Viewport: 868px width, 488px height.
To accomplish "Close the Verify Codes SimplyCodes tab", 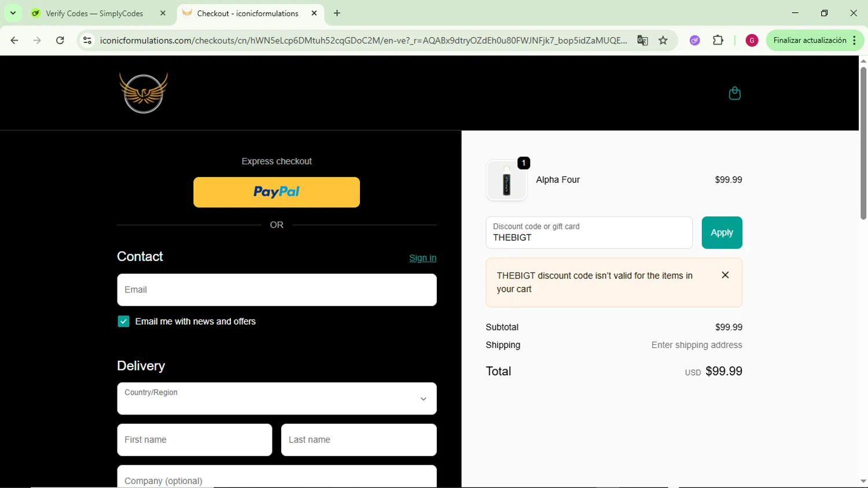I will tap(163, 13).
